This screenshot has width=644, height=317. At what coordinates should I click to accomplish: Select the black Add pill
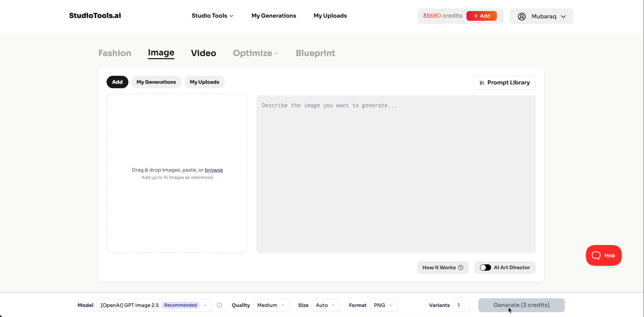[117, 82]
